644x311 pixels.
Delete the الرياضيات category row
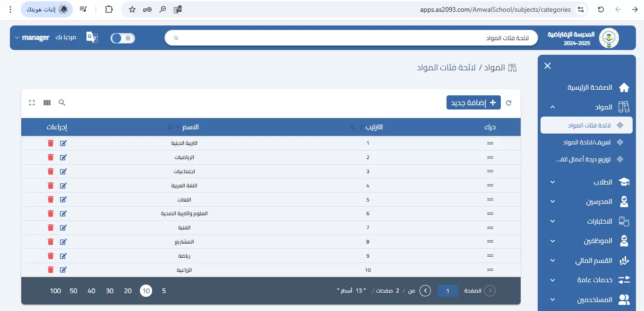(x=51, y=157)
